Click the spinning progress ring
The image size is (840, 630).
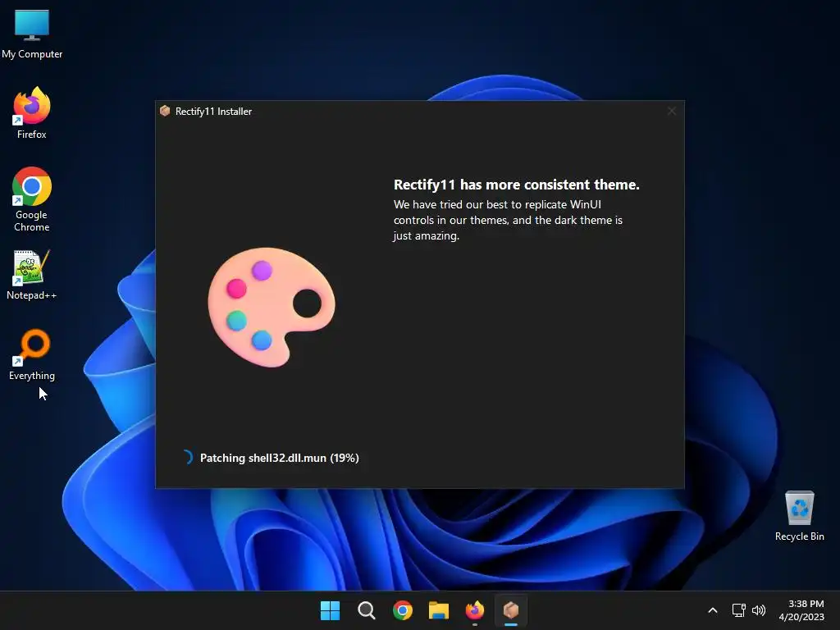[x=186, y=457]
